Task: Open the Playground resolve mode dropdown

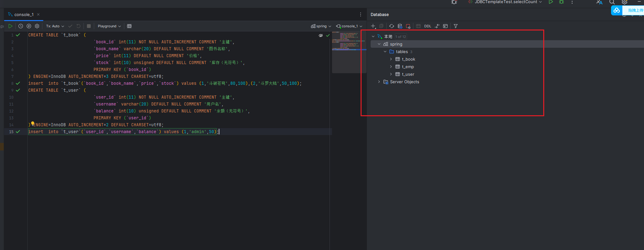Action: (x=109, y=26)
